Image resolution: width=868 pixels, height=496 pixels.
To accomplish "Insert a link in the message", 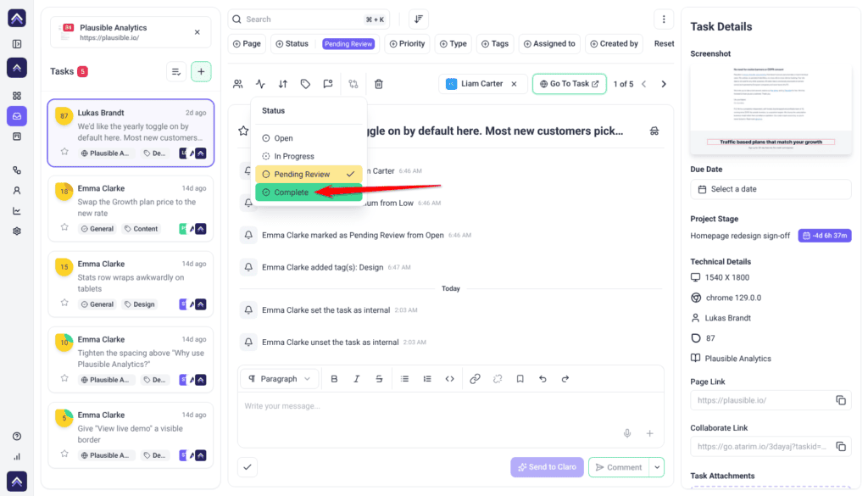I will click(475, 379).
